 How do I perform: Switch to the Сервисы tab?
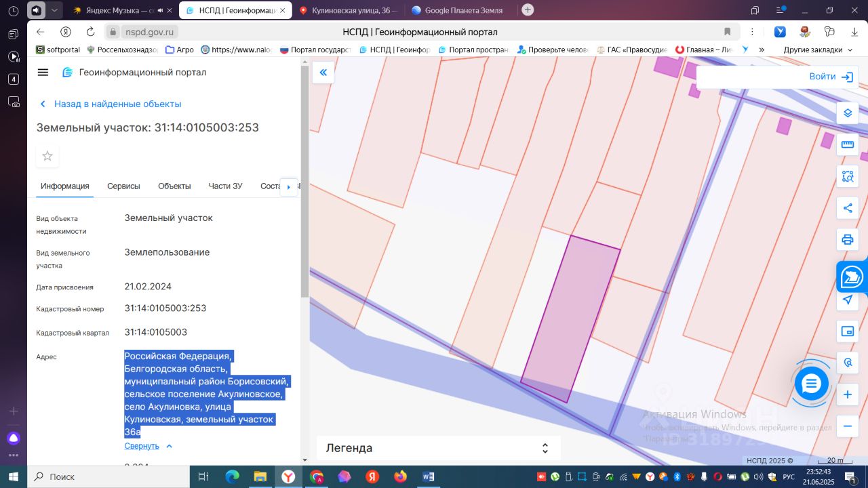pyautogui.click(x=123, y=186)
